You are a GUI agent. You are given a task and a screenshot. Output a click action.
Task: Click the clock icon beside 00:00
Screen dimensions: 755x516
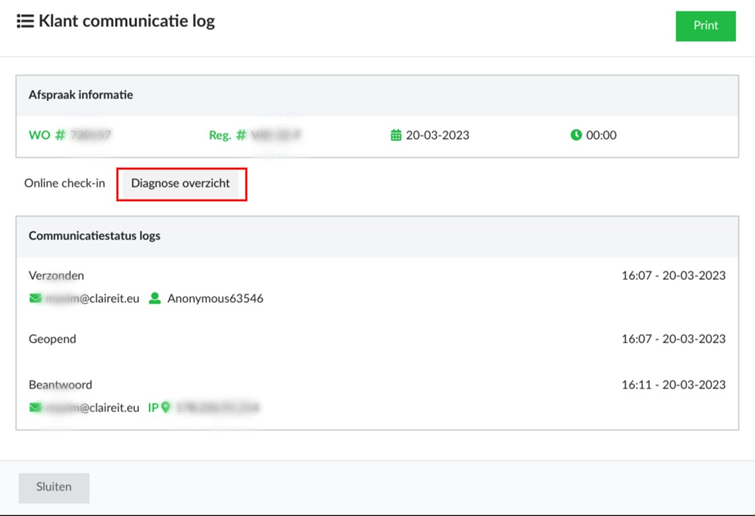576,135
